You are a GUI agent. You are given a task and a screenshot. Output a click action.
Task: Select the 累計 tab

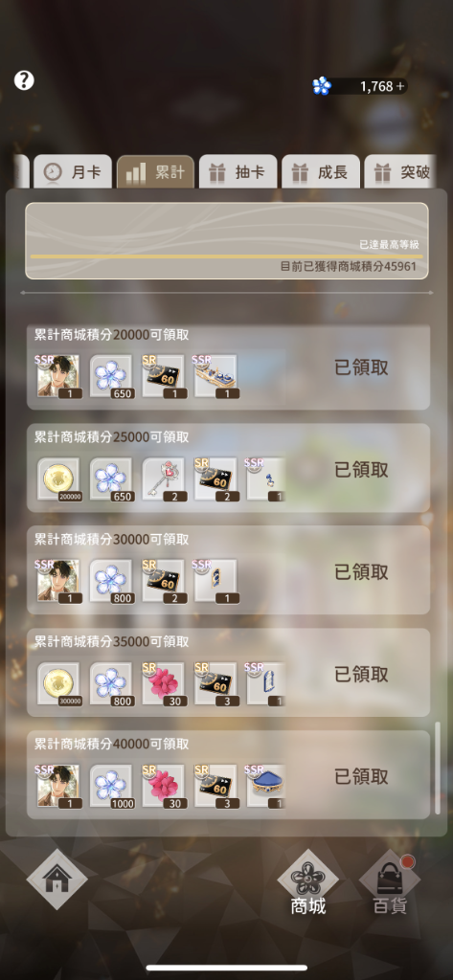[155, 172]
